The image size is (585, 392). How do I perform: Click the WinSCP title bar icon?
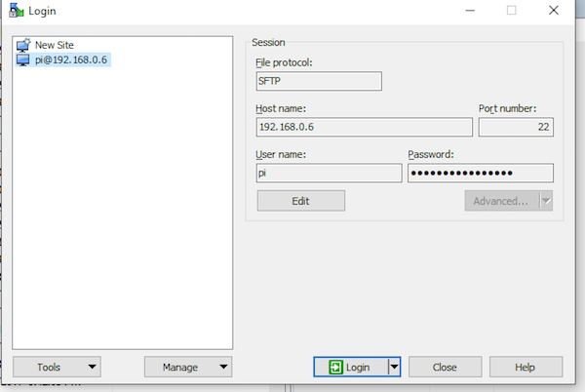tap(16, 10)
